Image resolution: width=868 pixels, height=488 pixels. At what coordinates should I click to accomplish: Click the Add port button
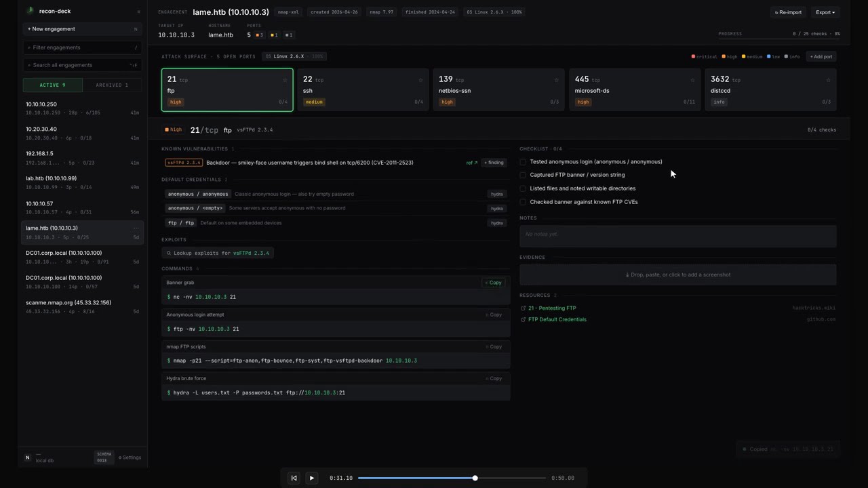click(821, 57)
